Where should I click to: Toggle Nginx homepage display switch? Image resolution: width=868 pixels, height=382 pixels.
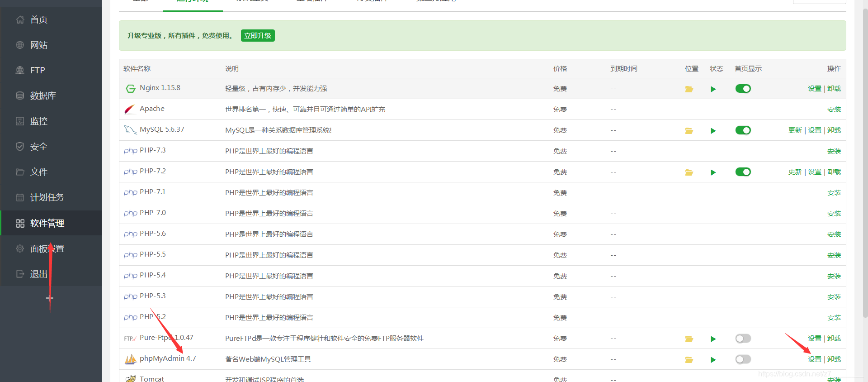(x=743, y=89)
